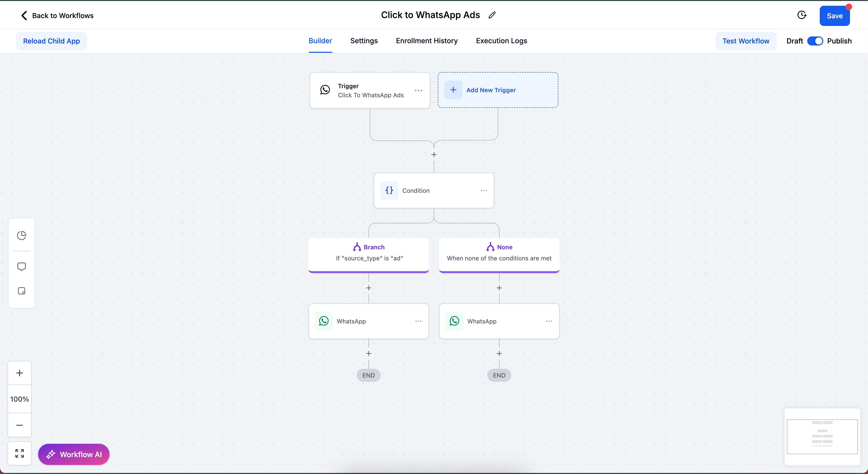The image size is (868, 474).
Task: Click the Add New Trigger box
Action: pos(498,90)
